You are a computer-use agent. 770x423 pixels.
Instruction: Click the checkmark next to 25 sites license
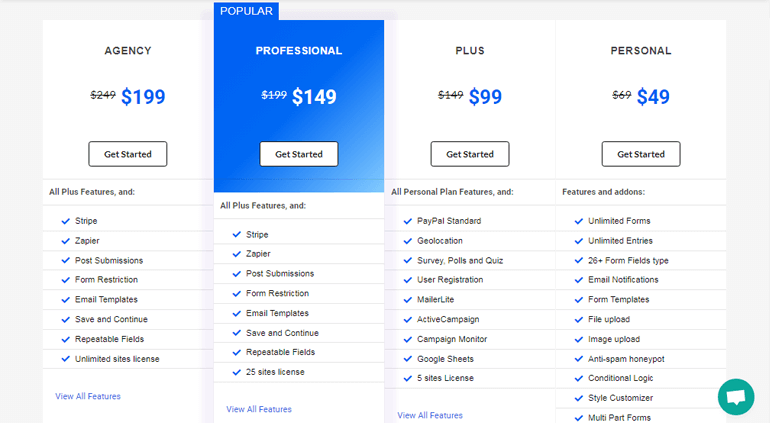[236, 372]
